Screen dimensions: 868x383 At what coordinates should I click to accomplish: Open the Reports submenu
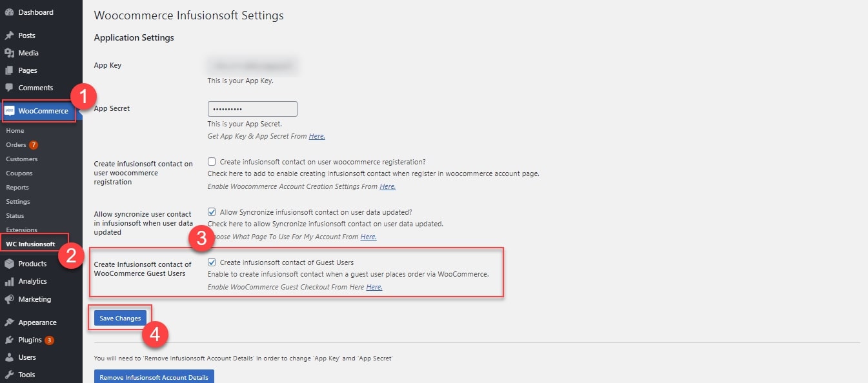(17, 187)
